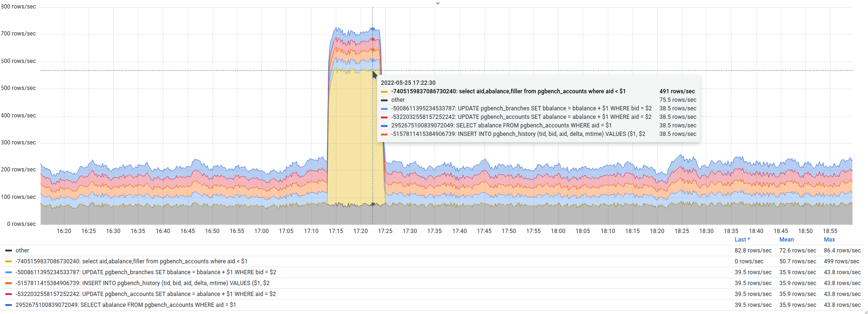
Task: Click the red swatch of UPDATE pgbench_accounts legend row
Action: click(x=9, y=294)
